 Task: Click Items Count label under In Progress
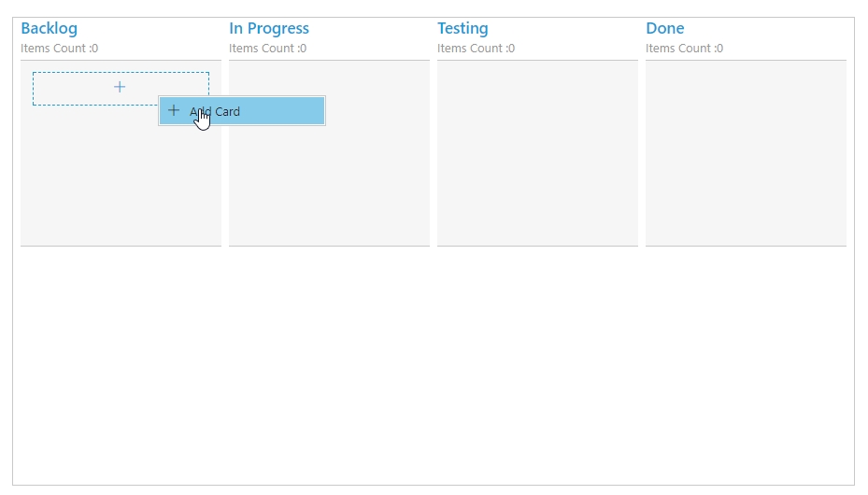pyautogui.click(x=267, y=49)
